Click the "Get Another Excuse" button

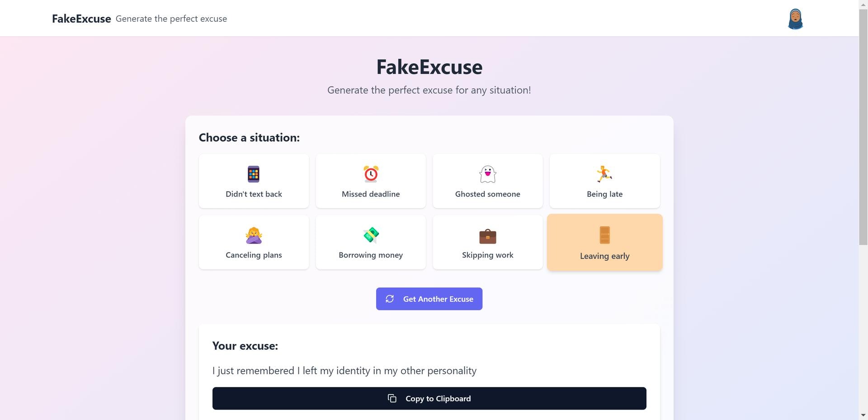click(x=429, y=299)
